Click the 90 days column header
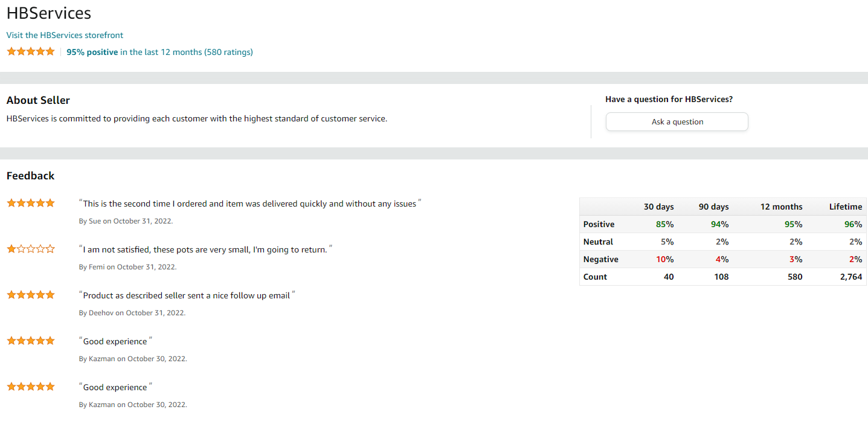868x424 pixels. pyautogui.click(x=713, y=207)
